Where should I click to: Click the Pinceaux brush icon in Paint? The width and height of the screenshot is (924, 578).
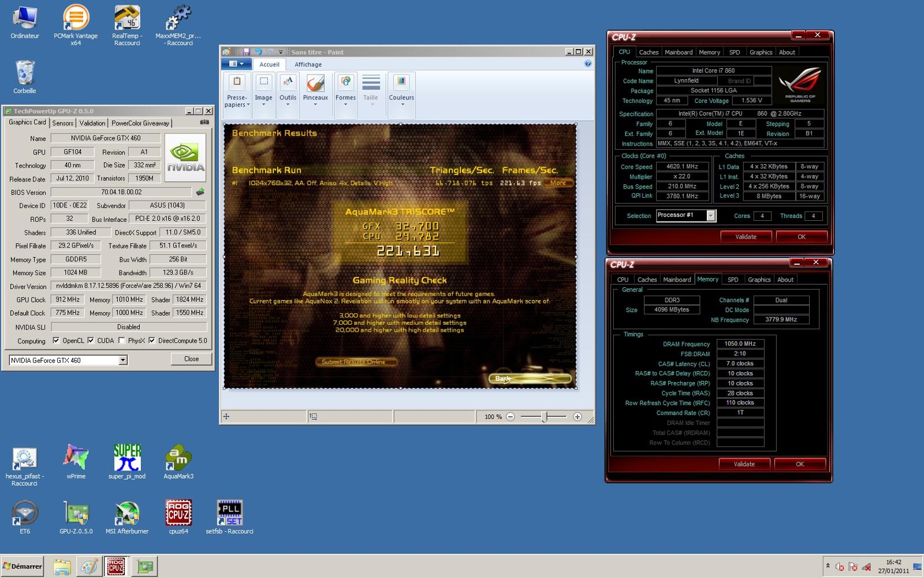[315, 84]
